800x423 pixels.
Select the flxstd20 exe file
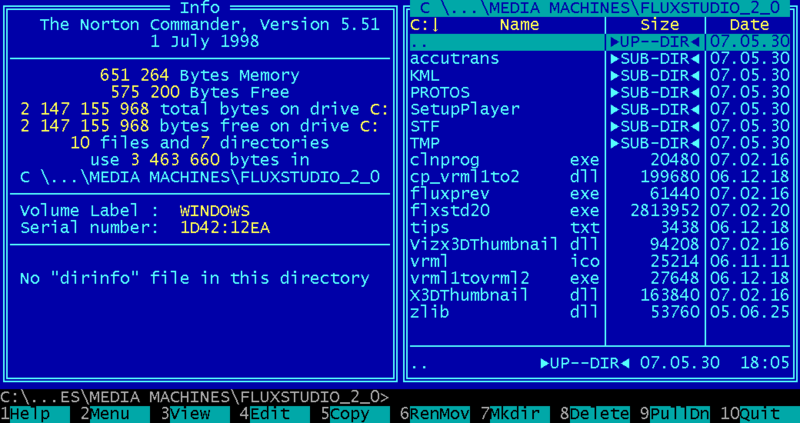(600, 210)
